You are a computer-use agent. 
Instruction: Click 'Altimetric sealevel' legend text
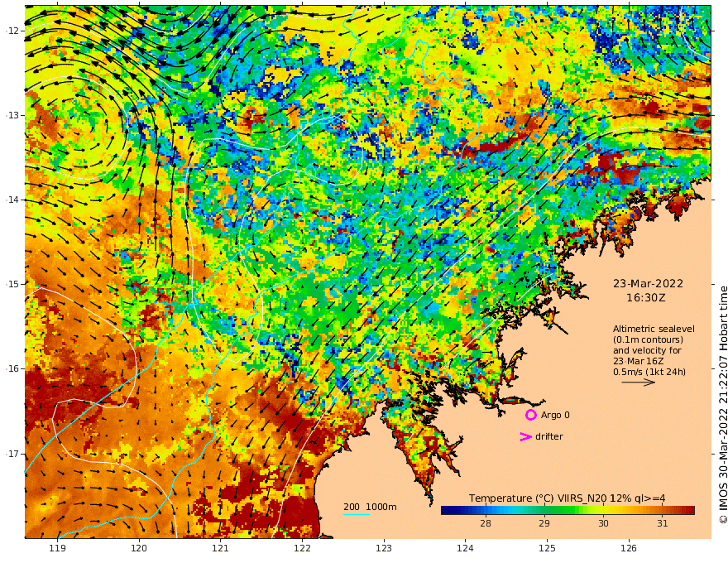click(654, 329)
